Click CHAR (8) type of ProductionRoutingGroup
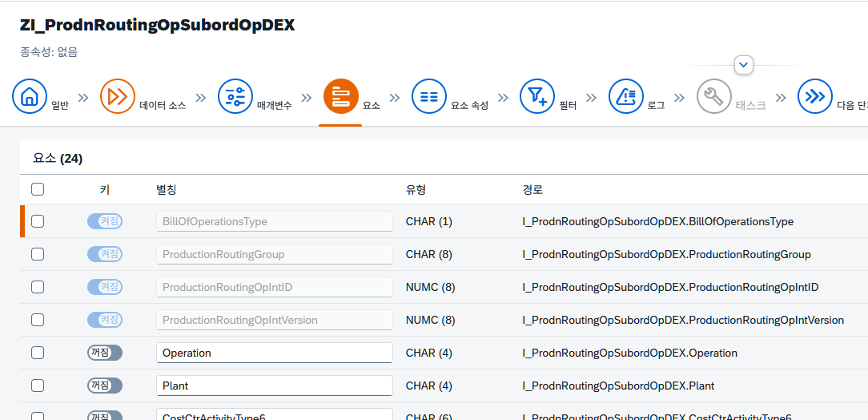The width and height of the screenshot is (868, 420). [429, 254]
